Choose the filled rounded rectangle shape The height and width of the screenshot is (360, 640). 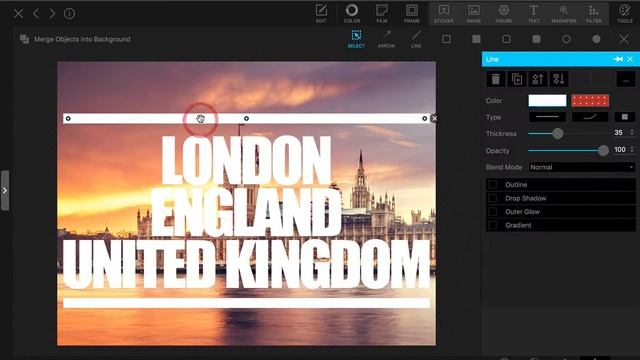(536, 39)
